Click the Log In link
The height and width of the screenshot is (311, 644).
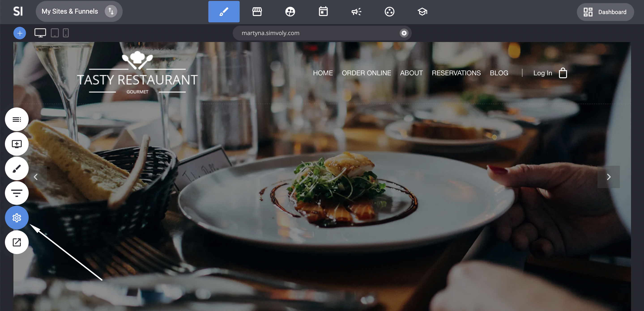click(542, 73)
